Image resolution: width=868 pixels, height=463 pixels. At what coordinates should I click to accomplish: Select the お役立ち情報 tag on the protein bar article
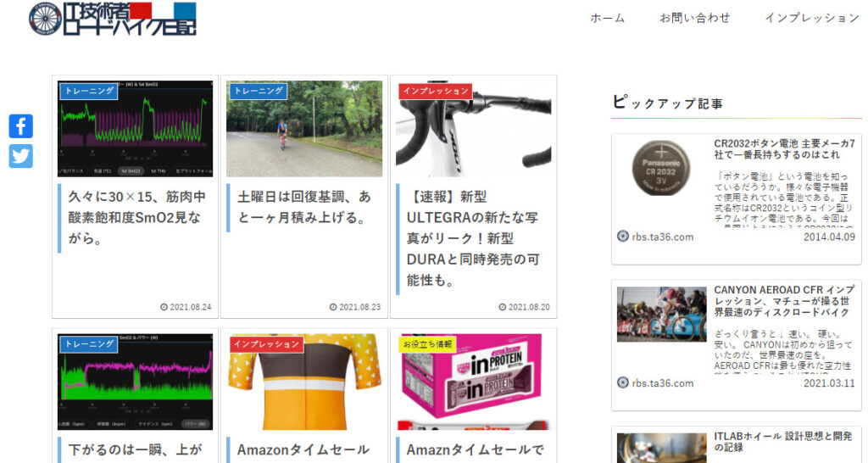[x=427, y=344]
